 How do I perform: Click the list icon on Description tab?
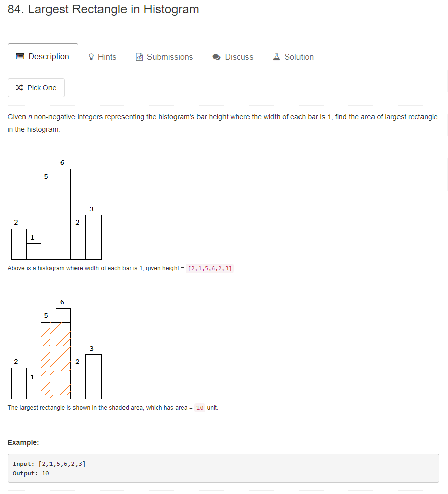pos(20,57)
